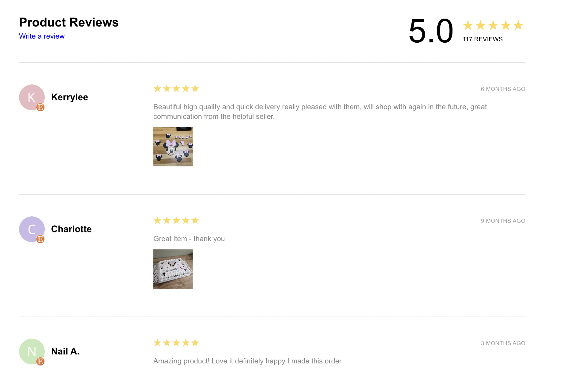
Task: Click the Write a review link
Action: [42, 36]
